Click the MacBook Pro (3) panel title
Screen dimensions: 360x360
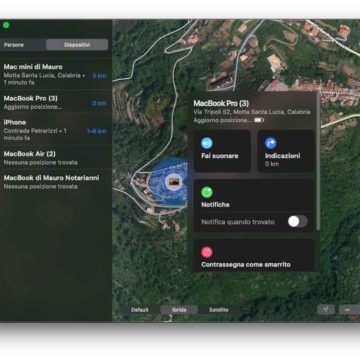[x=221, y=103]
